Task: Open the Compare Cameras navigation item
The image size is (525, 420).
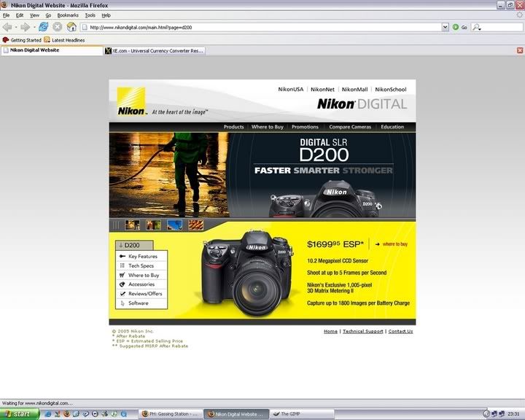Action: pos(350,127)
